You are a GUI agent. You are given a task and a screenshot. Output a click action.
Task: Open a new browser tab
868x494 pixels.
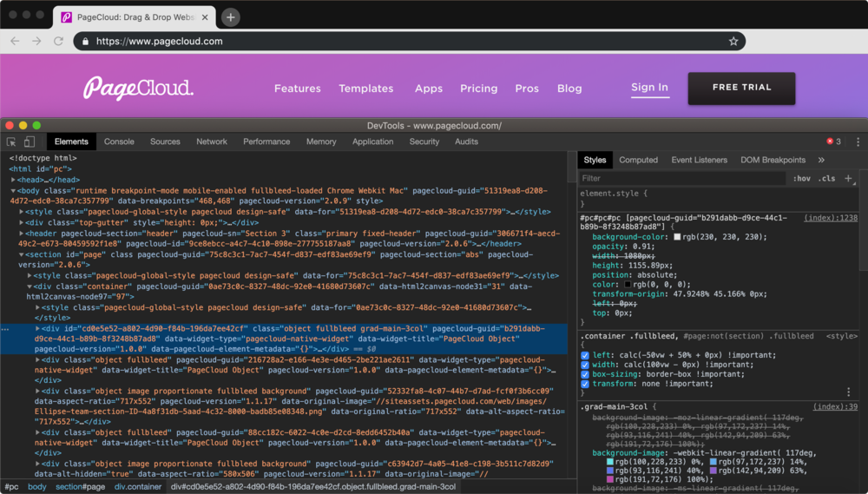click(230, 17)
